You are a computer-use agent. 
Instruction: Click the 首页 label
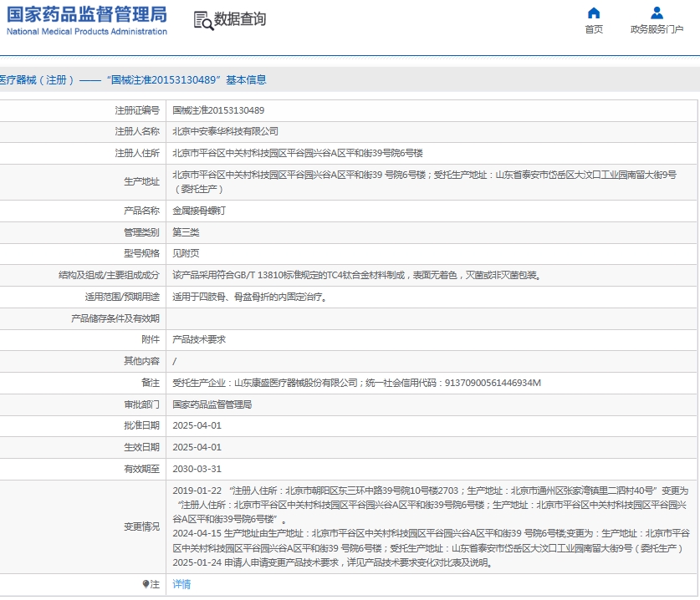pos(594,29)
